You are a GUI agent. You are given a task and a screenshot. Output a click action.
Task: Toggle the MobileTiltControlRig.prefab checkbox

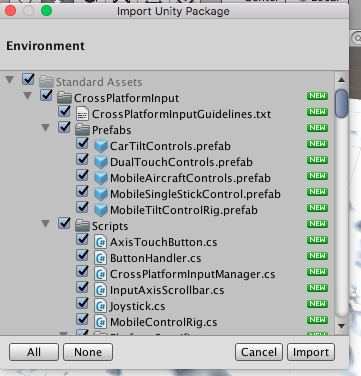(x=82, y=207)
